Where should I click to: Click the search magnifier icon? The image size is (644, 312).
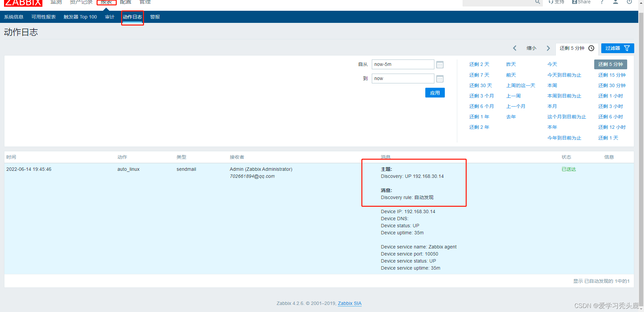538,2
